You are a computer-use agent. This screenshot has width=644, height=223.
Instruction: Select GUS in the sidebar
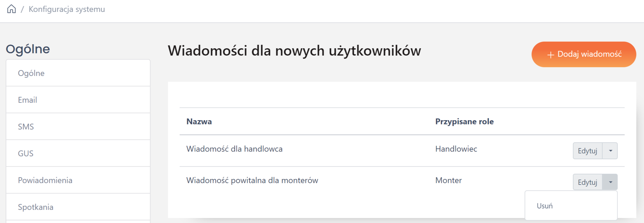pos(26,153)
